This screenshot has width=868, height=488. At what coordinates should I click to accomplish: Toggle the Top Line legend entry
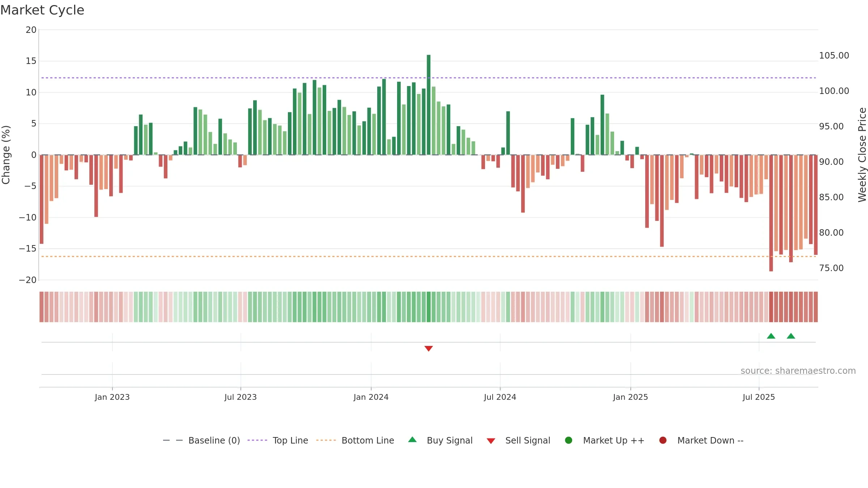click(x=277, y=440)
